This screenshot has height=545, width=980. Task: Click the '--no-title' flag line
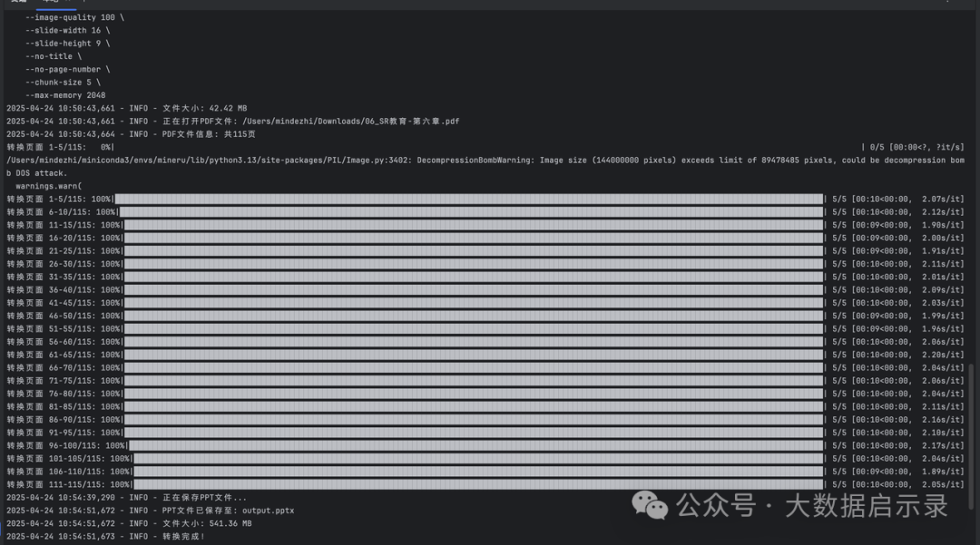coord(54,57)
